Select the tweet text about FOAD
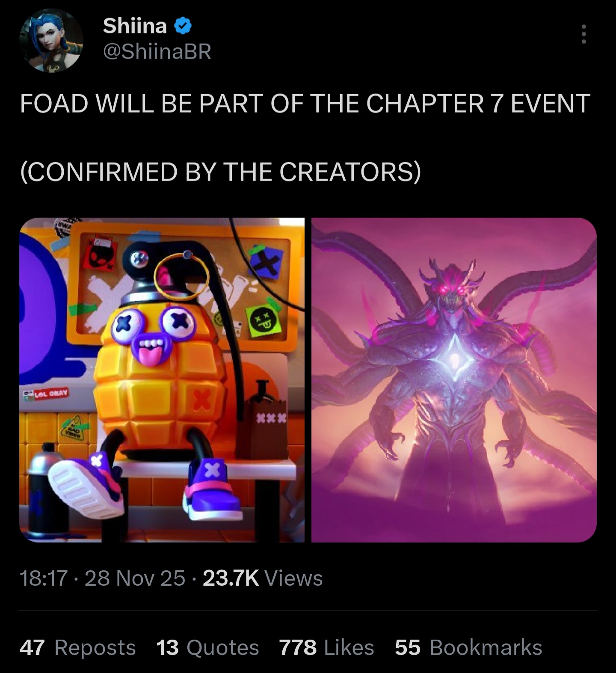This screenshot has height=673, width=616. click(x=305, y=104)
